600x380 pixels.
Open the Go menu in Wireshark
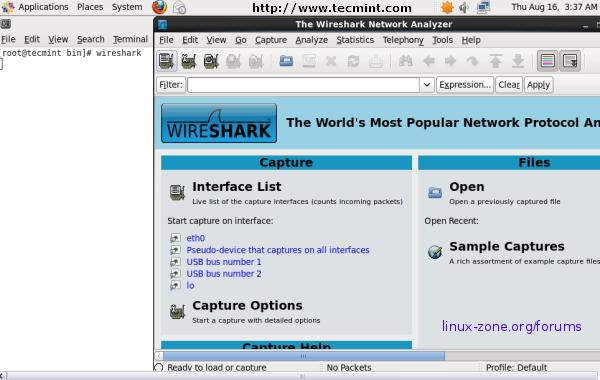240,40
